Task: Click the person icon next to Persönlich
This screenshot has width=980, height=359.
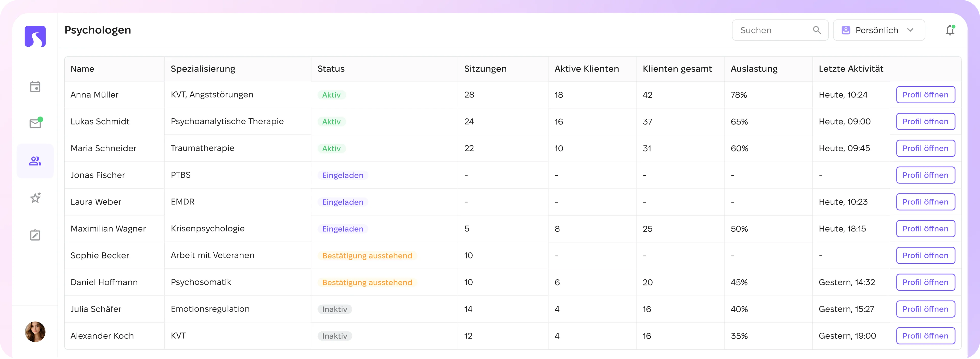Action: (x=845, y=30)
